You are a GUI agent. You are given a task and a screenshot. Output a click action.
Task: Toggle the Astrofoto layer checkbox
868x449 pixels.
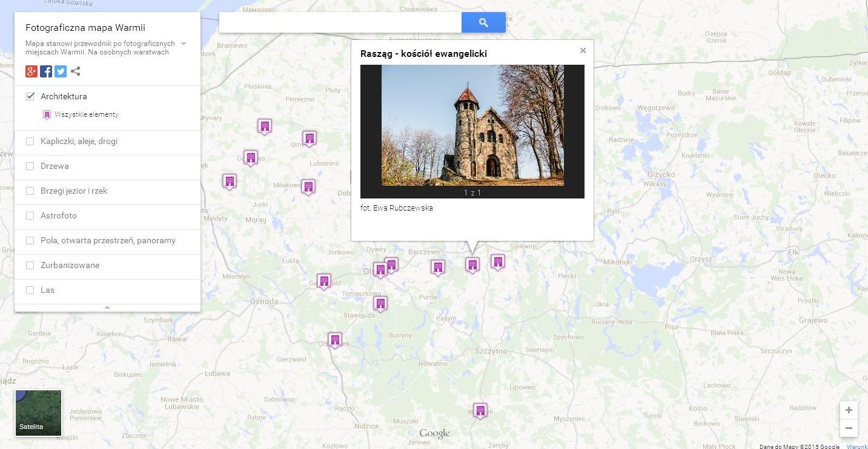point(30,215)
